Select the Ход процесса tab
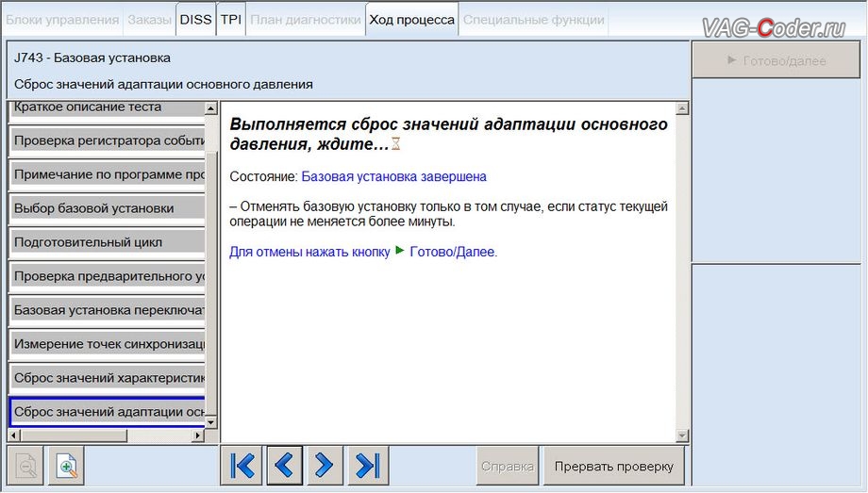Viewport: 868px width, 493px height. point(412,20)
